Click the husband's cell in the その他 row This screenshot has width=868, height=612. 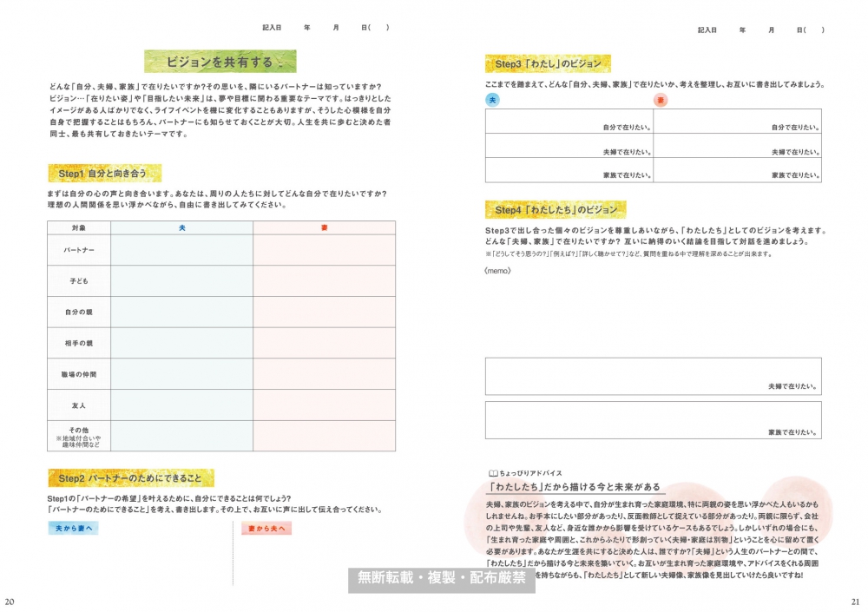[182, 436]
